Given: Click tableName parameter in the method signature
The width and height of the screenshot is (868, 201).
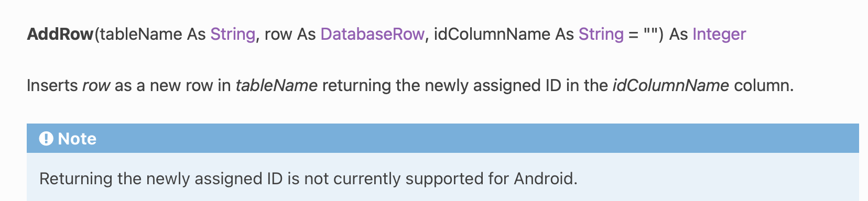Looking at the screenshot, I should point(141,34).
